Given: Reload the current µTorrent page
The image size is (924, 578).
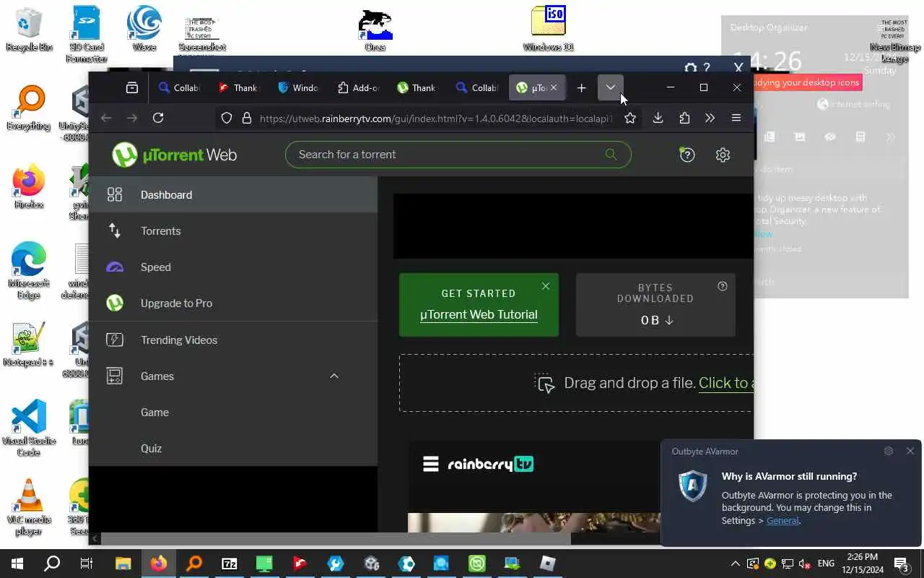Looking at the screenshot, I should coord(158,118).
